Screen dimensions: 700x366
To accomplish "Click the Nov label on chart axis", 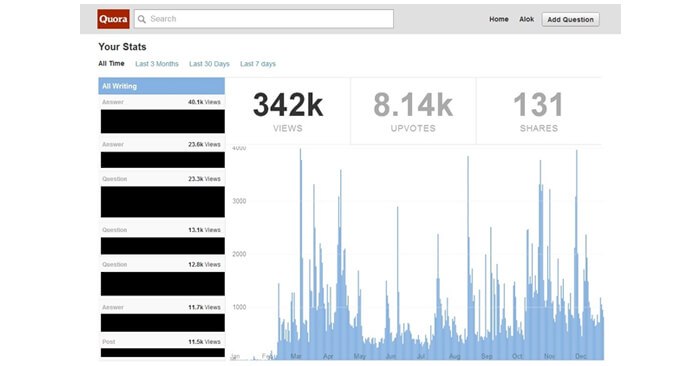I will point(550,356).
